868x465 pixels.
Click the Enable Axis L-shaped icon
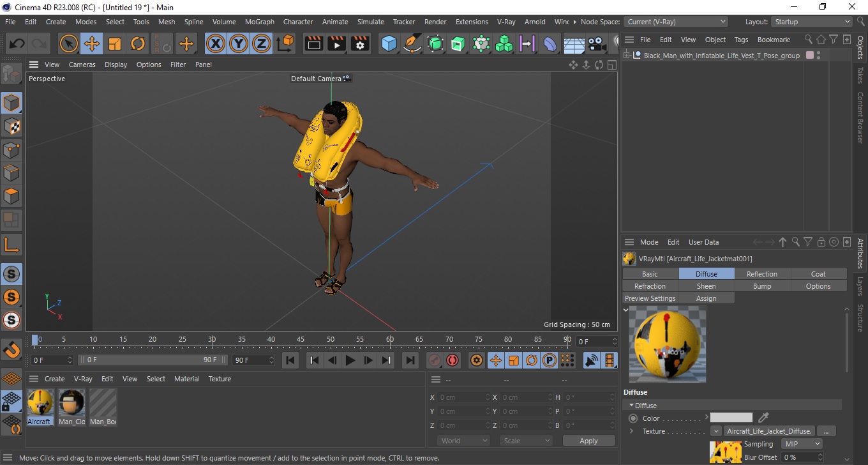[x=11, y=244]
